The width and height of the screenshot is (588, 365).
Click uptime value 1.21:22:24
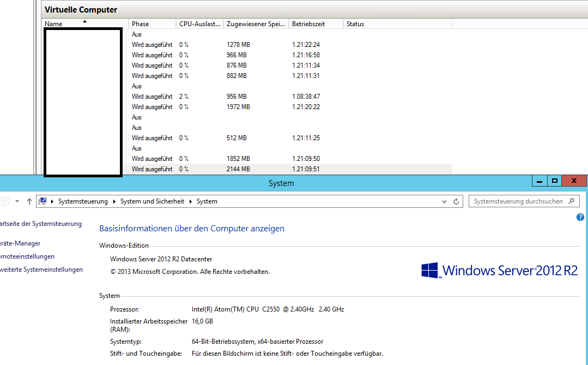click(306, 45)
